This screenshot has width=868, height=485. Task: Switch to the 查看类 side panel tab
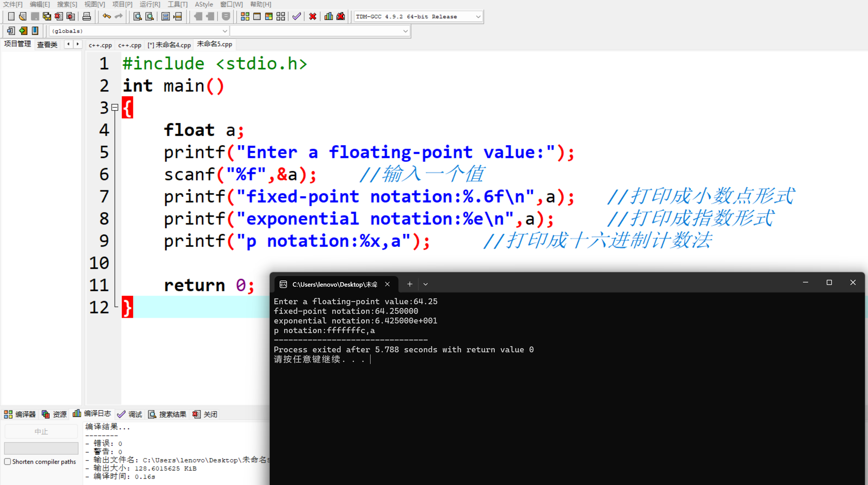point(47,45)
